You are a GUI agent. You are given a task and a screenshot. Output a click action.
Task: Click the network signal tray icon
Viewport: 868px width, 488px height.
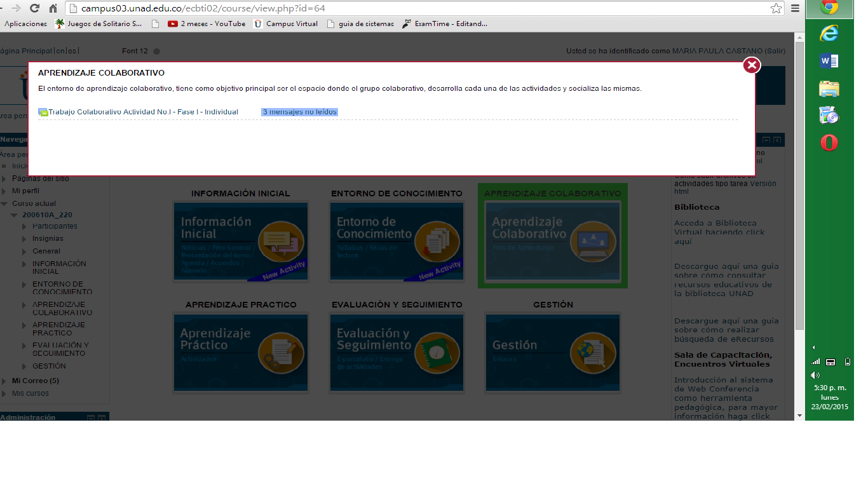[816, 362]
